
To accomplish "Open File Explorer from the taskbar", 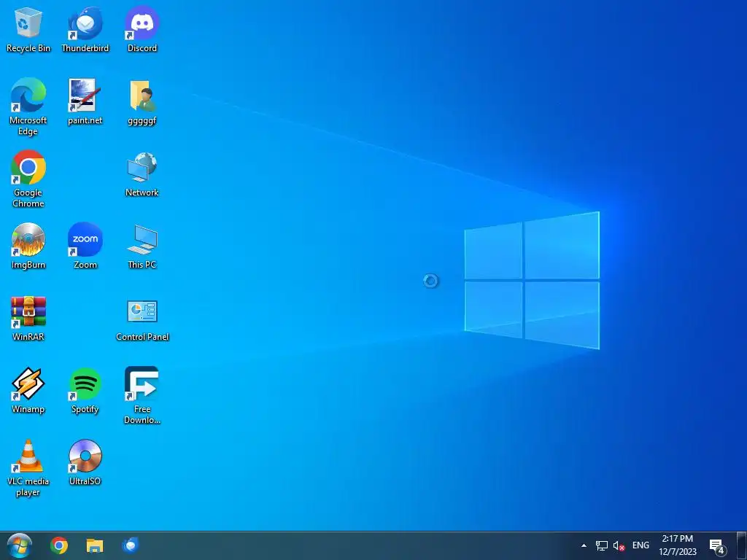I will click(x=94, y=545).
